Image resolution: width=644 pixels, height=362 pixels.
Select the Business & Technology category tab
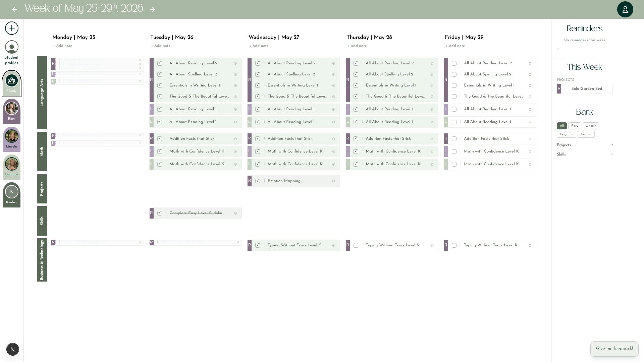click(42, 260)
